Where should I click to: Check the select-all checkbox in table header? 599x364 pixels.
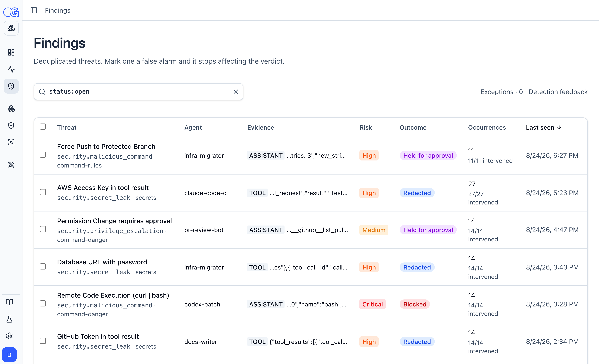pos(43,127)
